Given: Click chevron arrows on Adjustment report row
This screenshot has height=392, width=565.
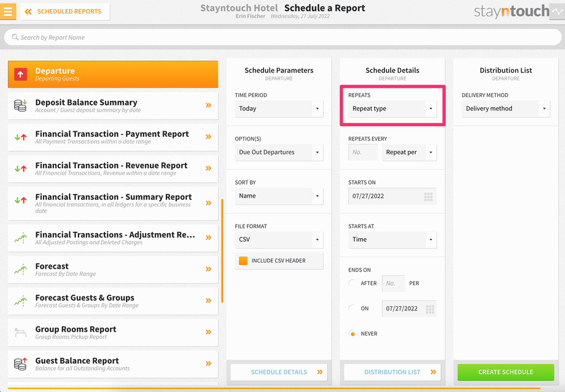Looking at the screenshot, I should pos(208,237).
